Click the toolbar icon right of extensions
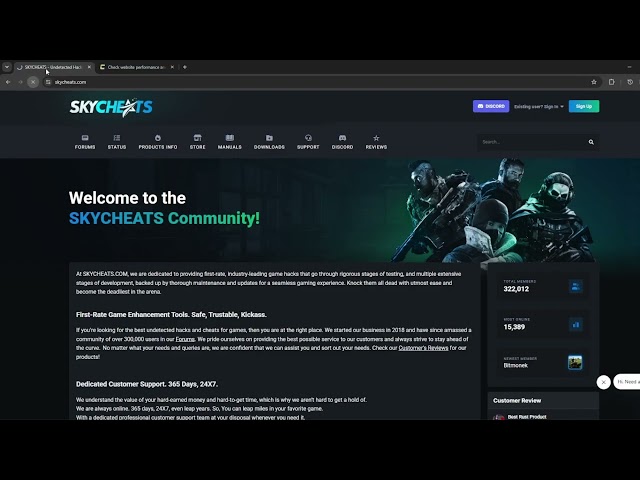This screenshot has width=640, height=480. 630,82
